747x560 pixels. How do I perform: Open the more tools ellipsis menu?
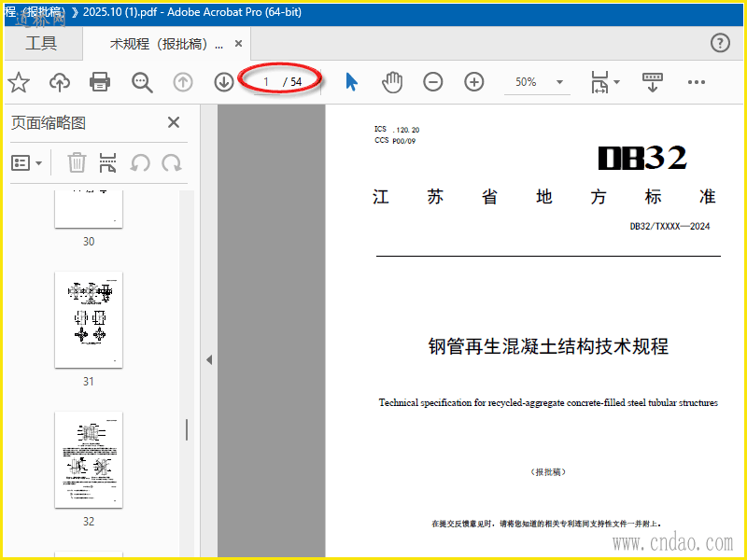[x=697, y=82]
